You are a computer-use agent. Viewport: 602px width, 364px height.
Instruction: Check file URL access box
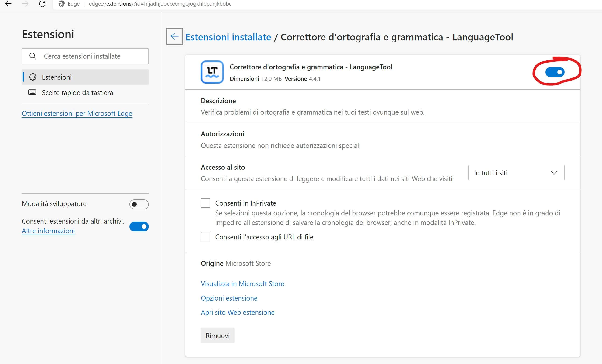pos(206,237)
